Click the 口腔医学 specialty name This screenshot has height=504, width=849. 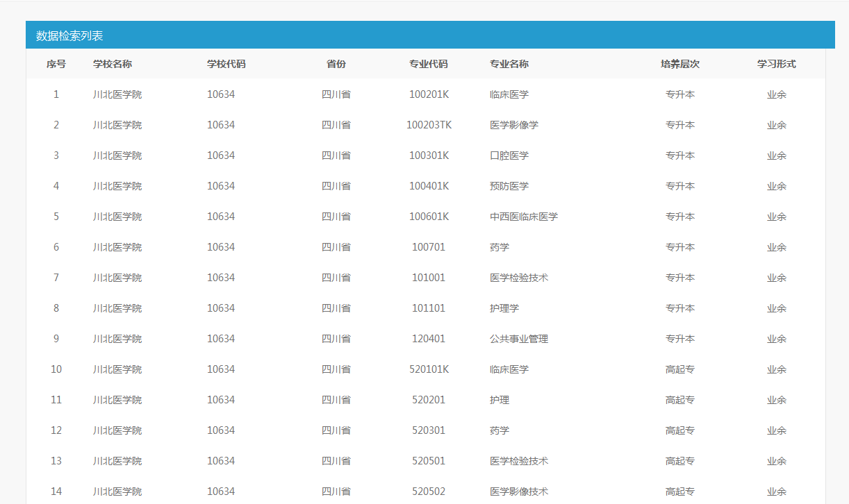coord(509,156)
